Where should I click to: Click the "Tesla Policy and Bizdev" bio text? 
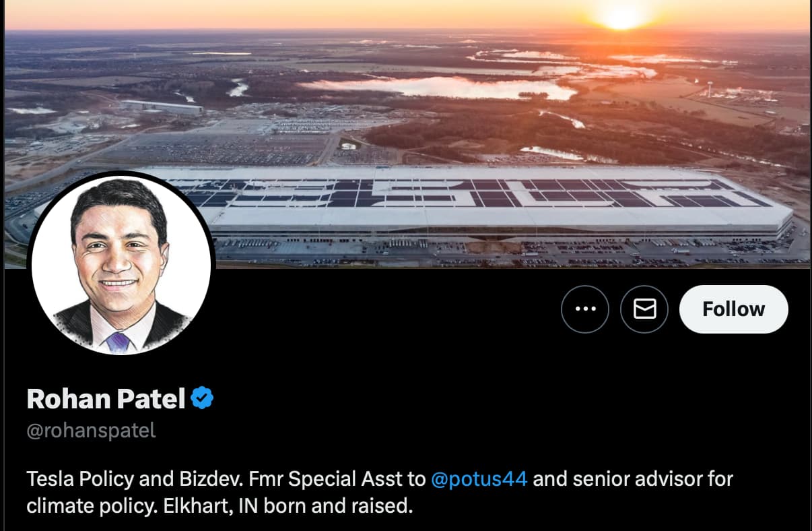(135, 480)
